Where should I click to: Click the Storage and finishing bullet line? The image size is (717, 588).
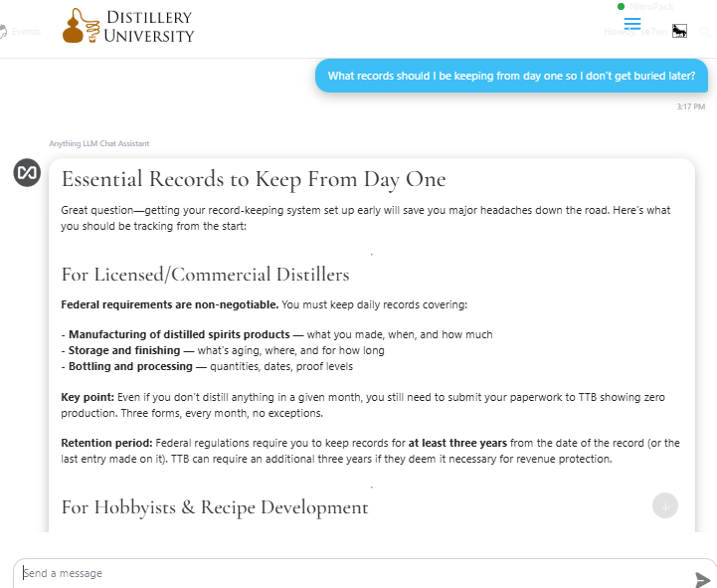[x=223, y=350]
